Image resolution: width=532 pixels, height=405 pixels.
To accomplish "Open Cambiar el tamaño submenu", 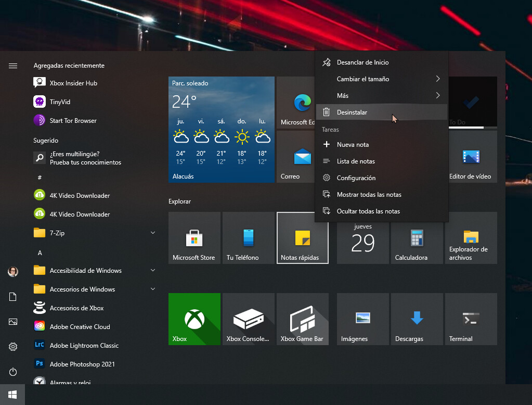I will 382,79.
